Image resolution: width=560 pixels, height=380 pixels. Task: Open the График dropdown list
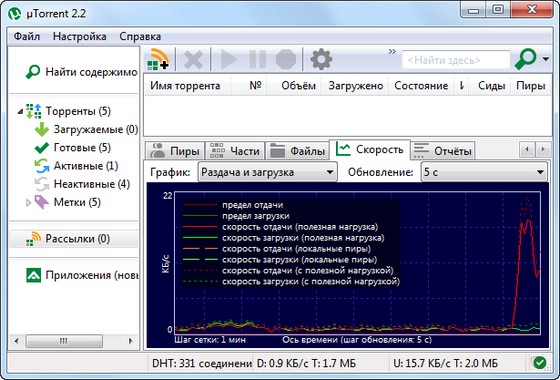click(x=267, y=172)
